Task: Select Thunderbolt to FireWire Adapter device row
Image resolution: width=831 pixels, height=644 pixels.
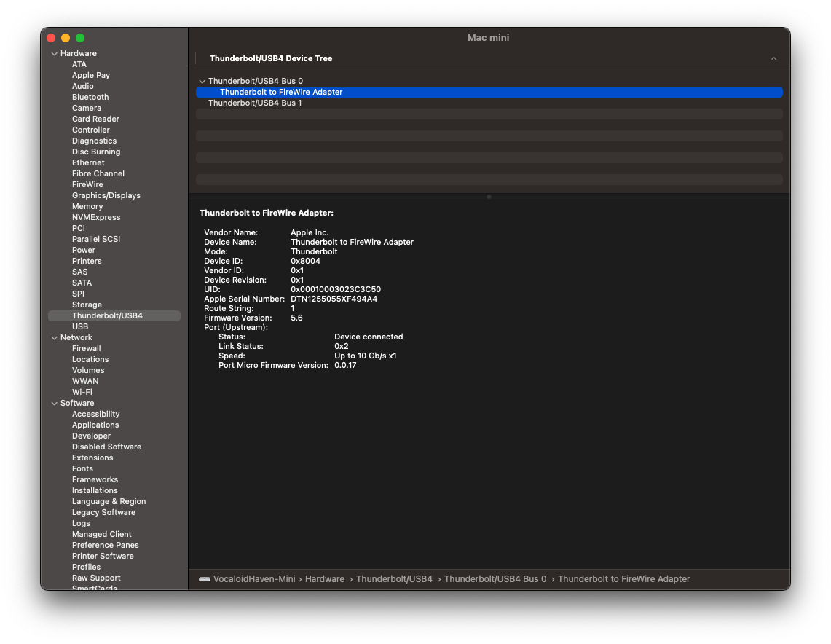Action: 489,93
